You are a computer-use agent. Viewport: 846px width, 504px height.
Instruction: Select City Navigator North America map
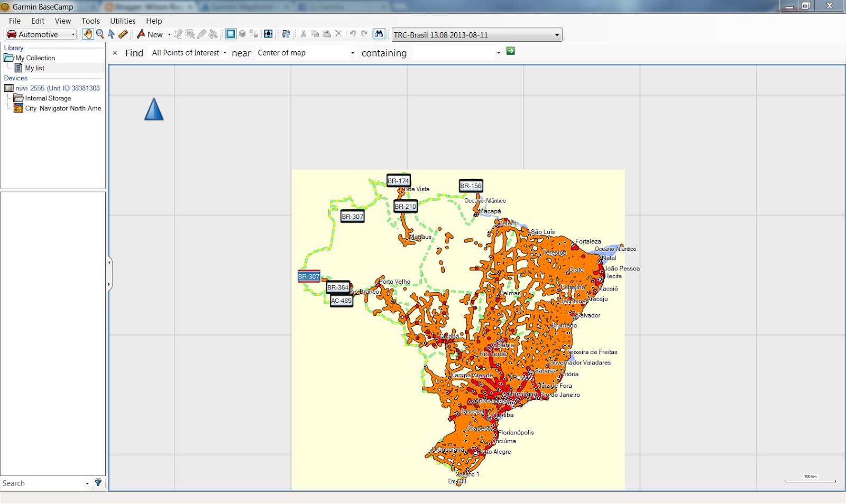click(x=62, y=108)
